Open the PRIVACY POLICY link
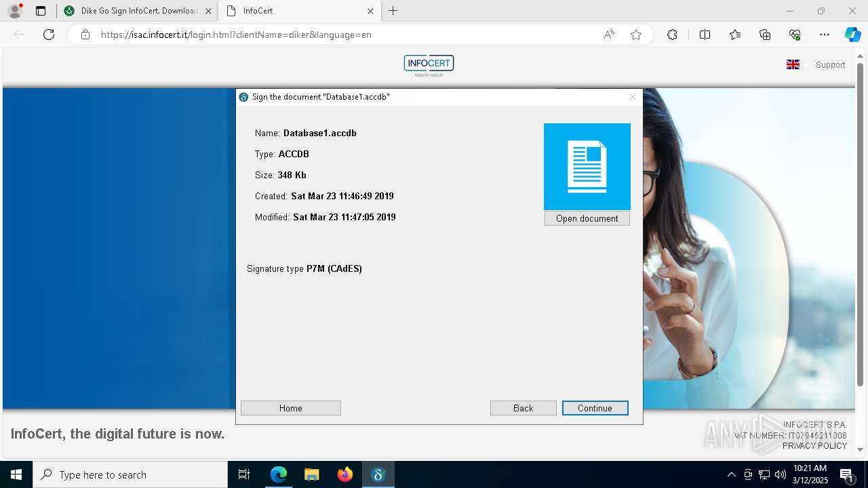Image resolution: width=868 pixels, height=488 pixels. point(814,446)
